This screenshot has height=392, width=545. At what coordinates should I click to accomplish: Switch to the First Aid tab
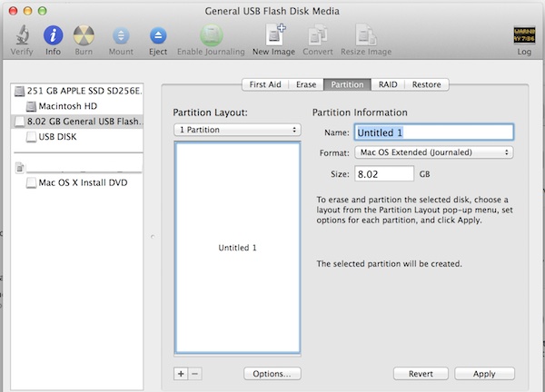pyautogui.click(x=265, y=84)
